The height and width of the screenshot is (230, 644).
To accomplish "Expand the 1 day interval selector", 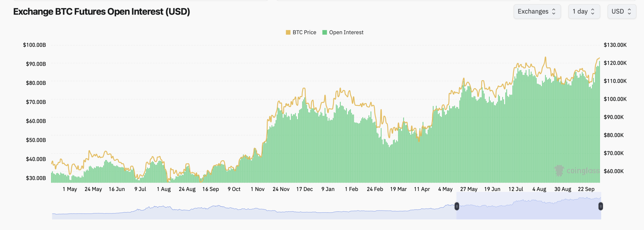I will tap(584, 12).
